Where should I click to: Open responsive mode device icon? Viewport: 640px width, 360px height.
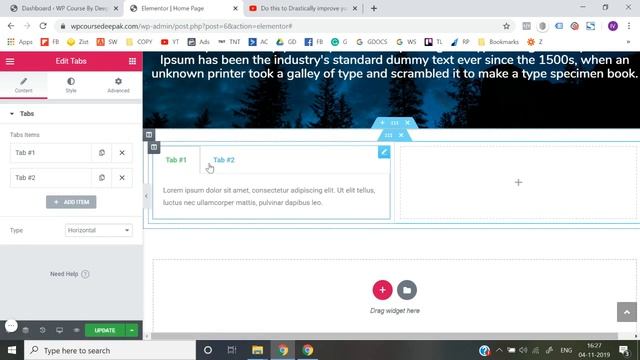coord(60,330)
